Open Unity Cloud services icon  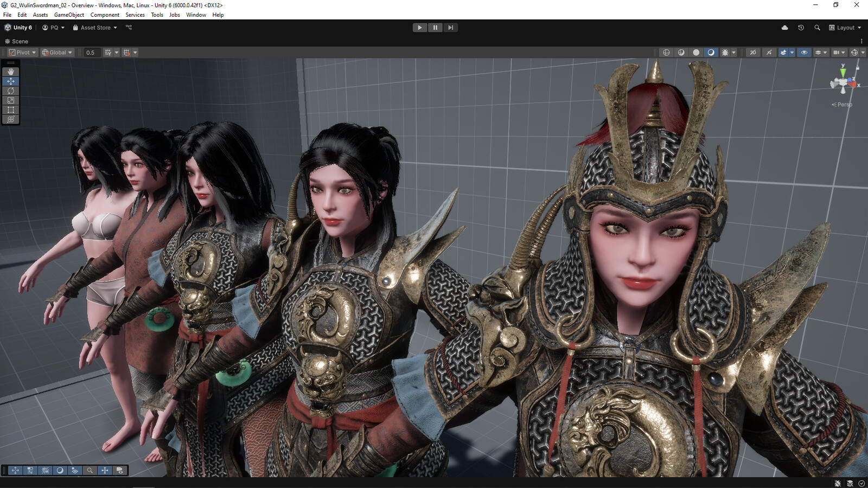[784, 28]
